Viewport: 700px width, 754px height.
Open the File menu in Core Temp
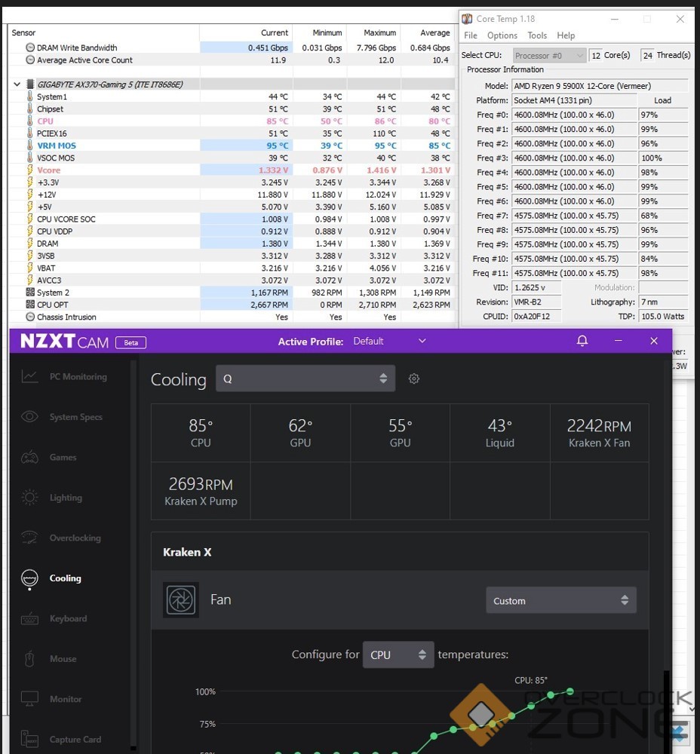471,35
